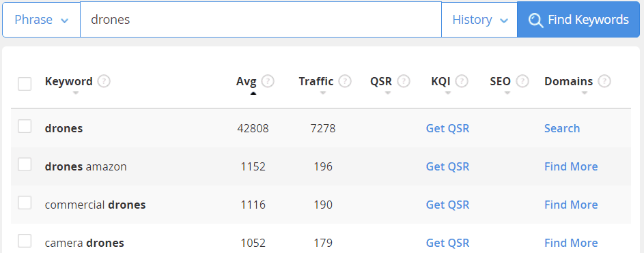This screenshot has width=644, height=253.
Task: Check the box for drones keyword row
Action: tap(25, 126)
